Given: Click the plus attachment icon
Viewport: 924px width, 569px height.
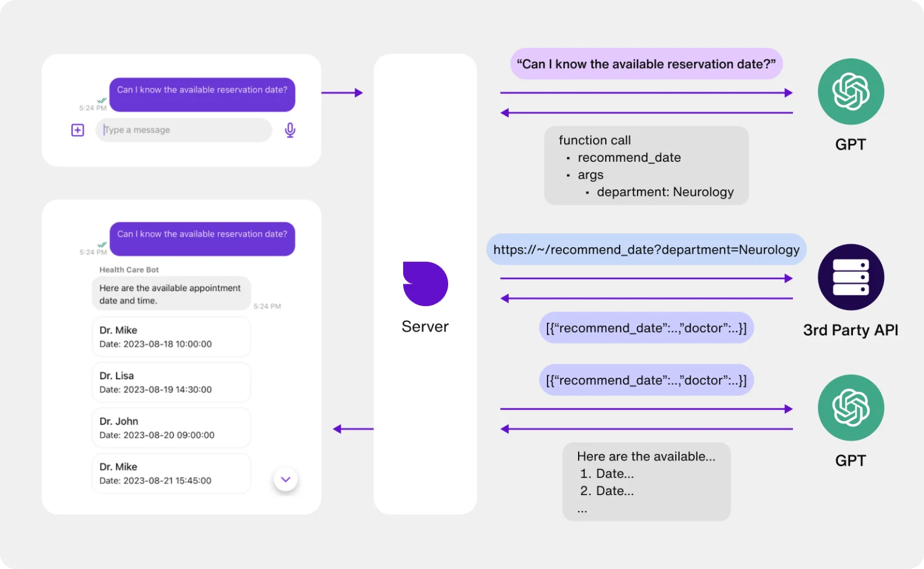Looking at the screenshot, I should 78,130.
